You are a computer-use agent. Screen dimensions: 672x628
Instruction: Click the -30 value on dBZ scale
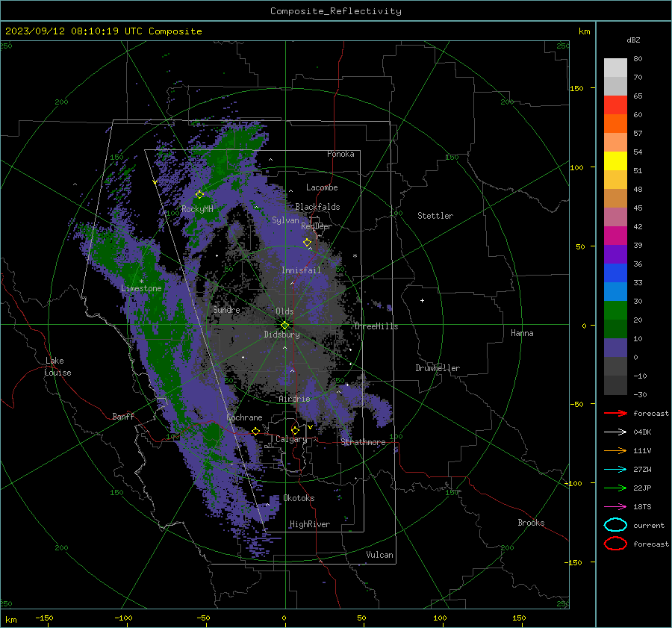click(640, 394)
